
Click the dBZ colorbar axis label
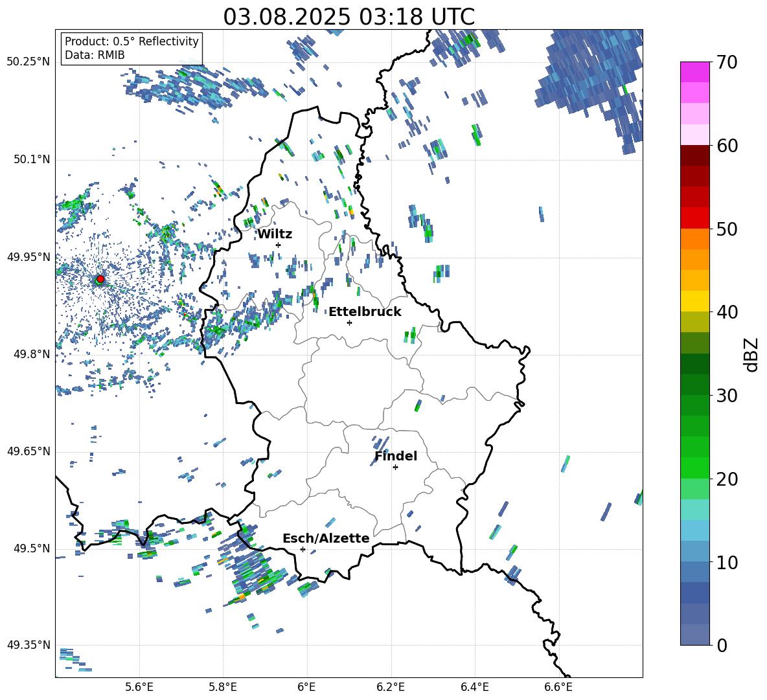[752, 354]
